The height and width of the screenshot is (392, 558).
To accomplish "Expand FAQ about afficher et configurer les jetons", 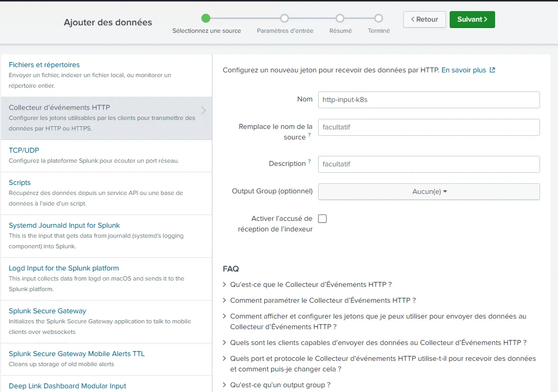I will pos(374,322).
